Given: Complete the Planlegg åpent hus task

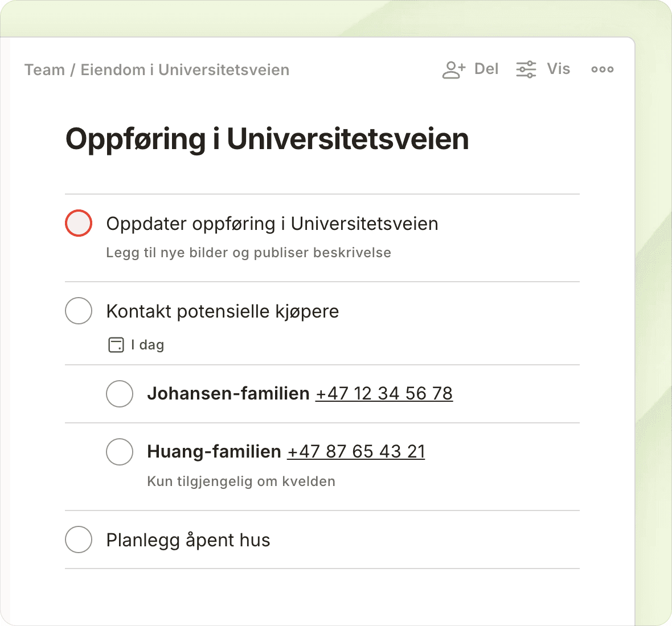Looking at the screenshot, I should pos(79,539).
